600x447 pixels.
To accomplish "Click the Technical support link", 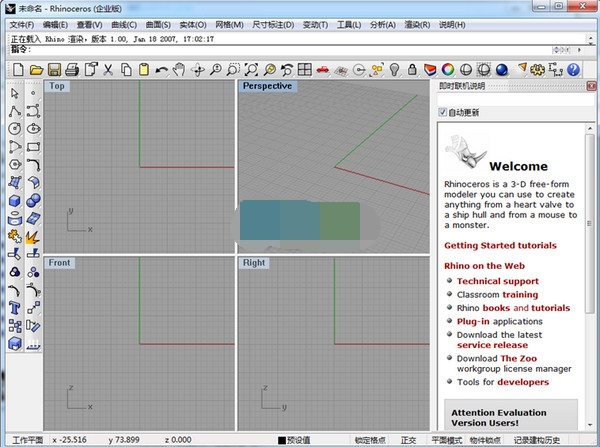I will click(x=498, y=281).
